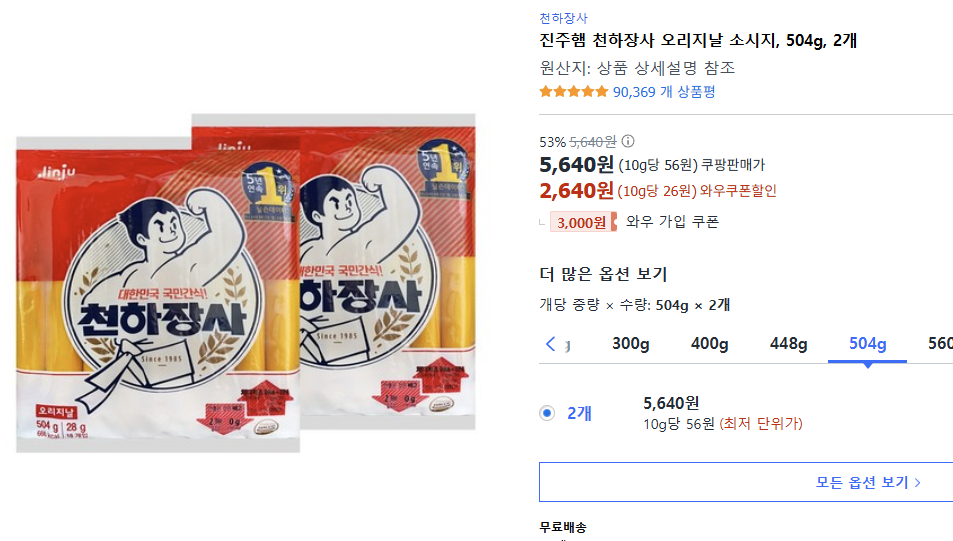The width and height of the screenshot is (953, 541).
Task: Click the 2개 option price 5,640원
Action: click(671, 403)
